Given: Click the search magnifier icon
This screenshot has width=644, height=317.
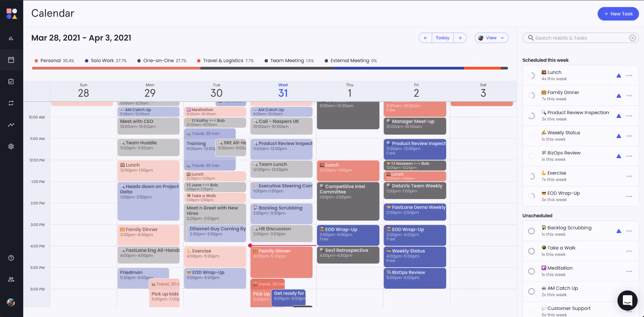Looking at the screenshot, I should coord(531,38).
